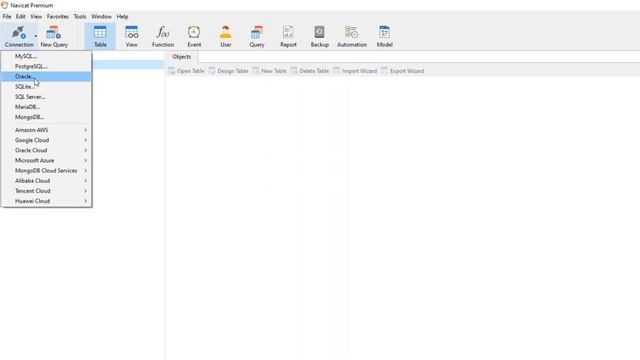The width and height of the screenshot is (640, 360).
Task: Choose MySQL... connection type
Action: pyautogui.click(x=46, y=56)
